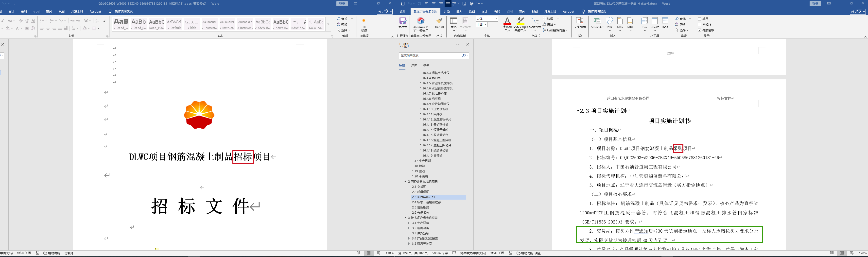The image size is (868, 257).
Task: Switch to 开始 tab in right Word
Action: 447,11
